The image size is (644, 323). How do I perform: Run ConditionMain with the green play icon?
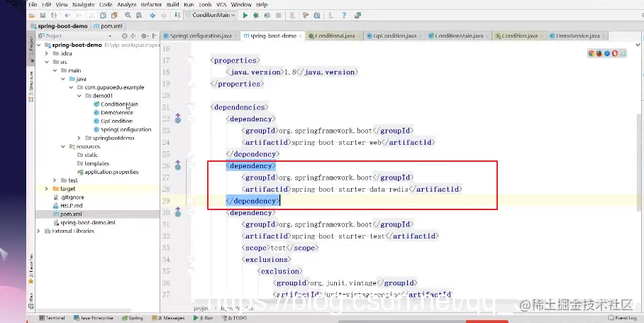point(245,15)
